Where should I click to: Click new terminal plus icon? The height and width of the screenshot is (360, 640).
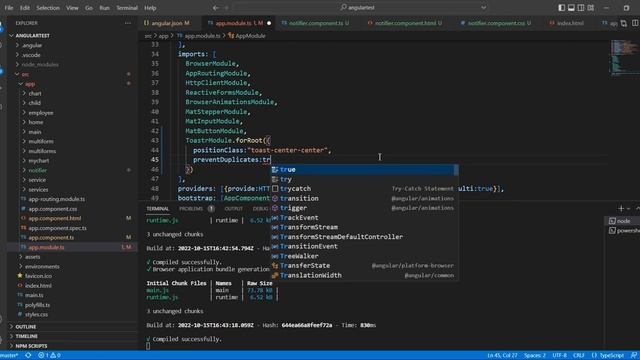click(621, 209)
